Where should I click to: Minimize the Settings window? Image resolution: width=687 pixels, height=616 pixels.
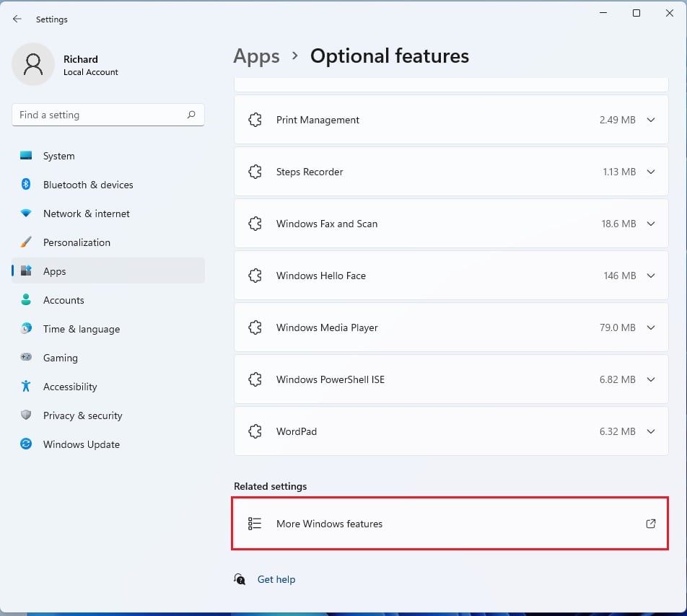click(603, 13)
